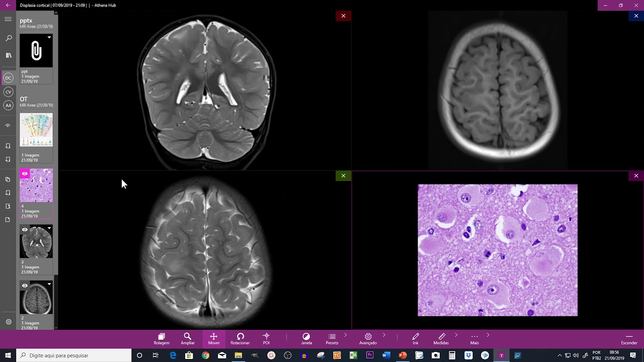Image resolution: width=644 pixels, height=362 pixels.
Task: Close the coronal MRI viewport
Action: click(x=343, y=16)
